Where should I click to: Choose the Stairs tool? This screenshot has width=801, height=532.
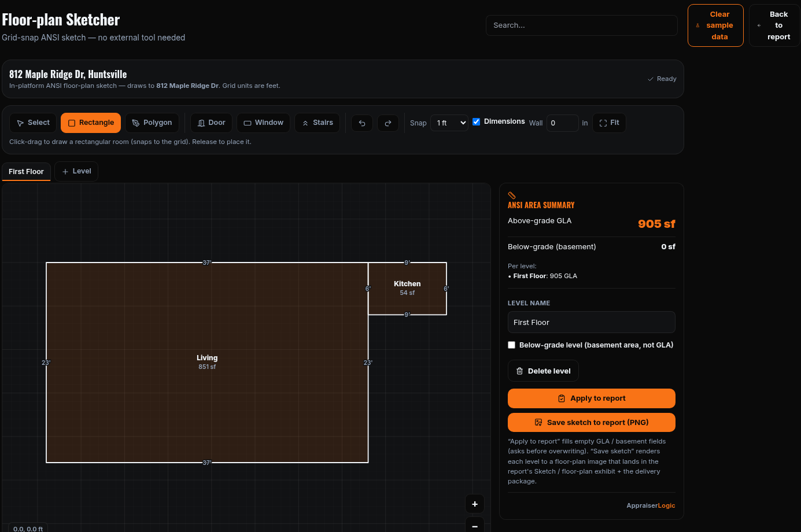click(318, 123)
